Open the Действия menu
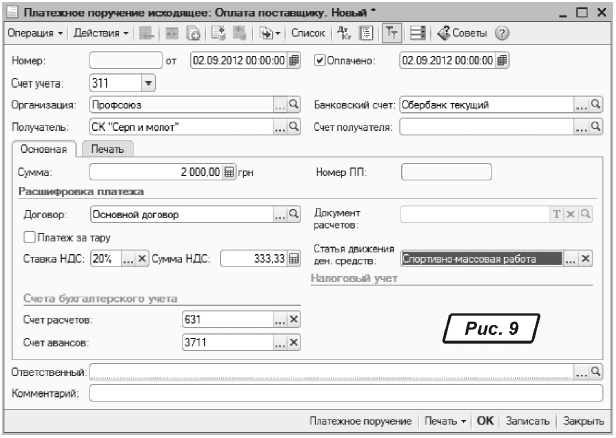This screenshot has height=438, width=616. tap(101, 33)
